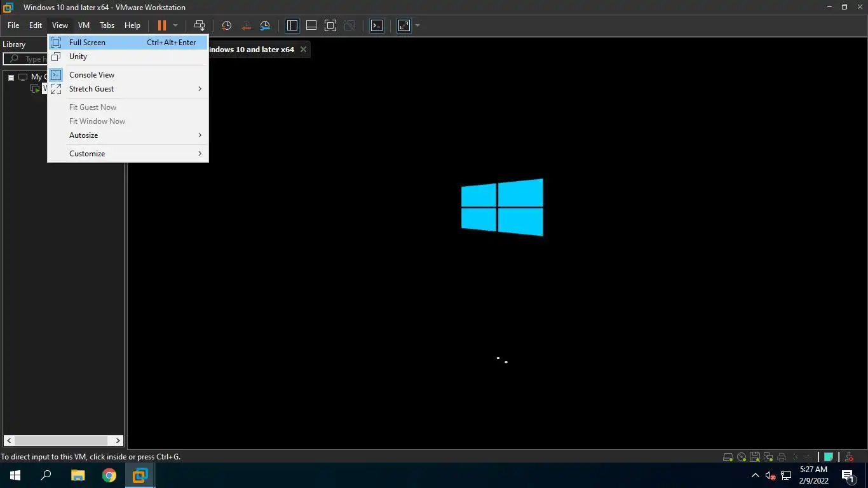Click the muted volume tray icon
This screenshot has width=868, height=488.
point(770,475)
